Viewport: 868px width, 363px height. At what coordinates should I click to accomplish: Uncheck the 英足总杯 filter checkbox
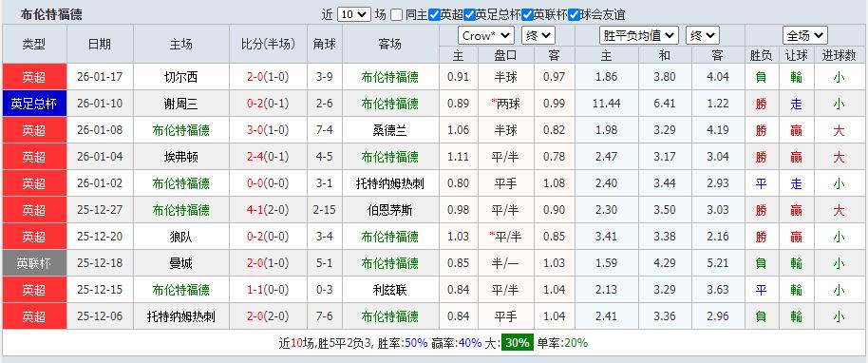pos(469,15)
